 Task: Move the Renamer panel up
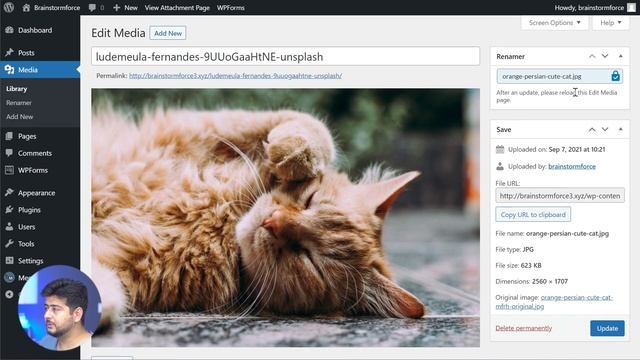tap(592, 56)
